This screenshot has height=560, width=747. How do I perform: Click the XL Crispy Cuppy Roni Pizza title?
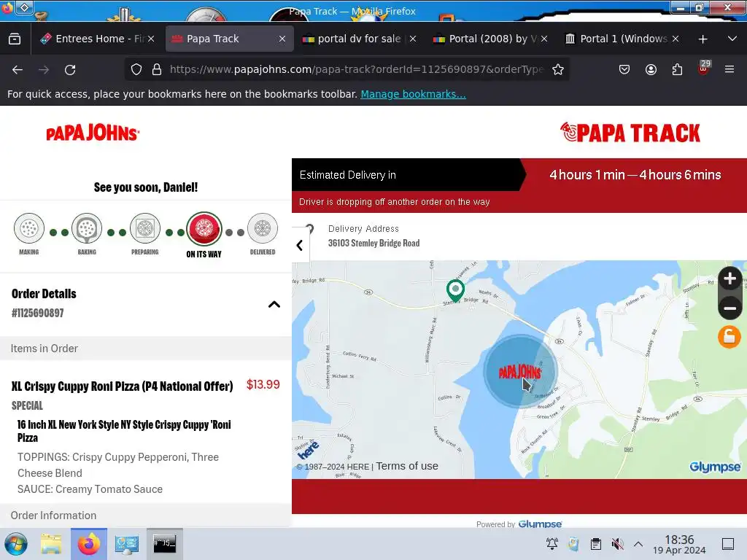coord(123,386)
